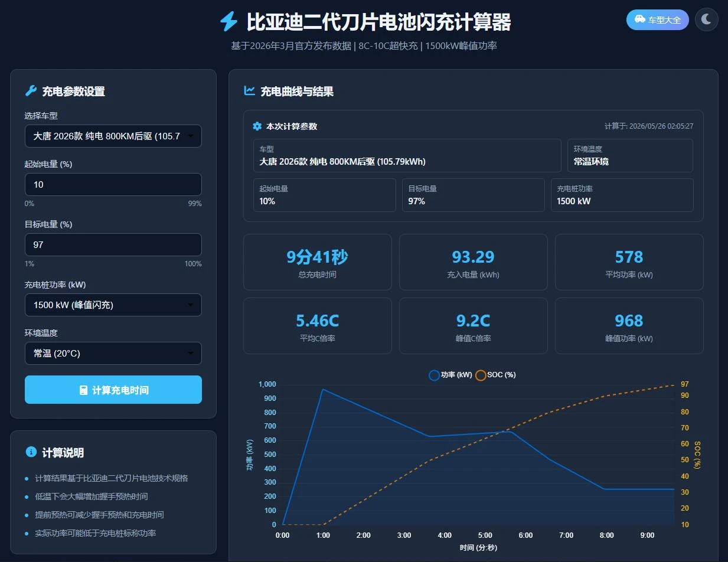
Task: Toggle dark mode with the moon icon
Action: (706, 19)
